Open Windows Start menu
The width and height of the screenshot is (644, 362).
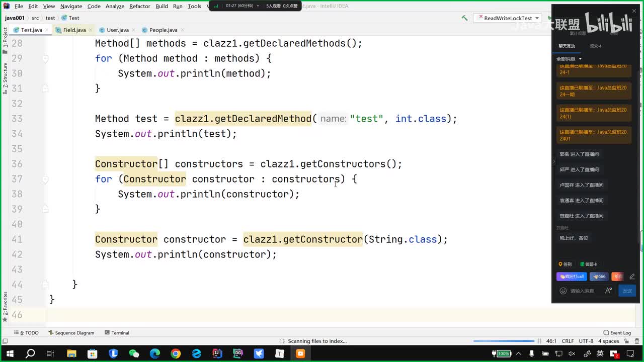pyautogui.click(x=10, y=353)
